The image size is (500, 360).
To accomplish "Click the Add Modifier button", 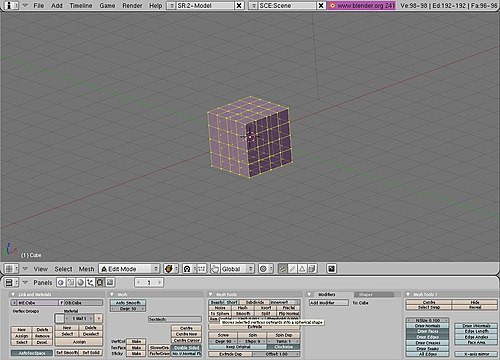I will pos(329,303).
